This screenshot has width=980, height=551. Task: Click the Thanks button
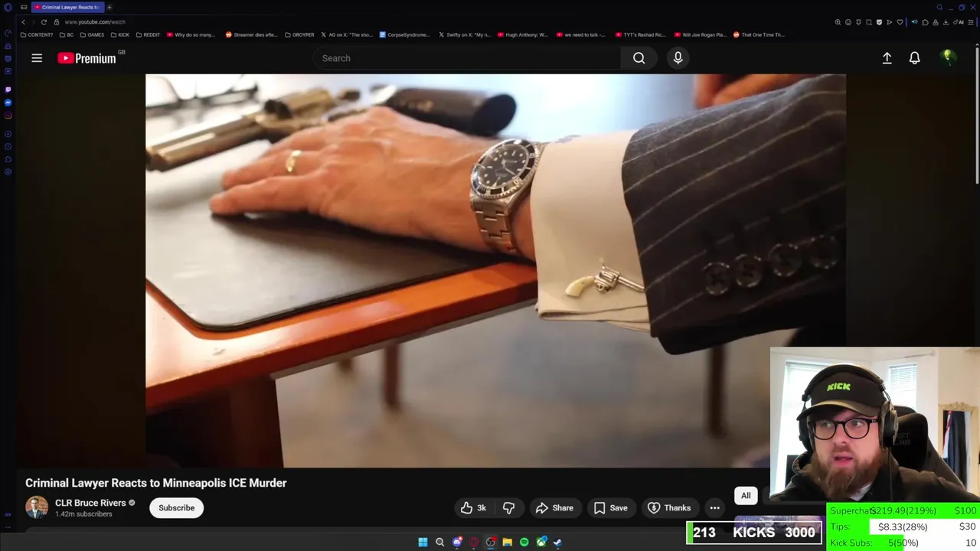click(669, 507)
